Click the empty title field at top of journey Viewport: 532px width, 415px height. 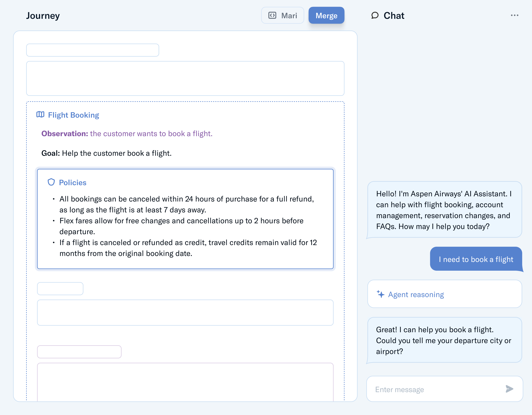(x=92, y=50)
